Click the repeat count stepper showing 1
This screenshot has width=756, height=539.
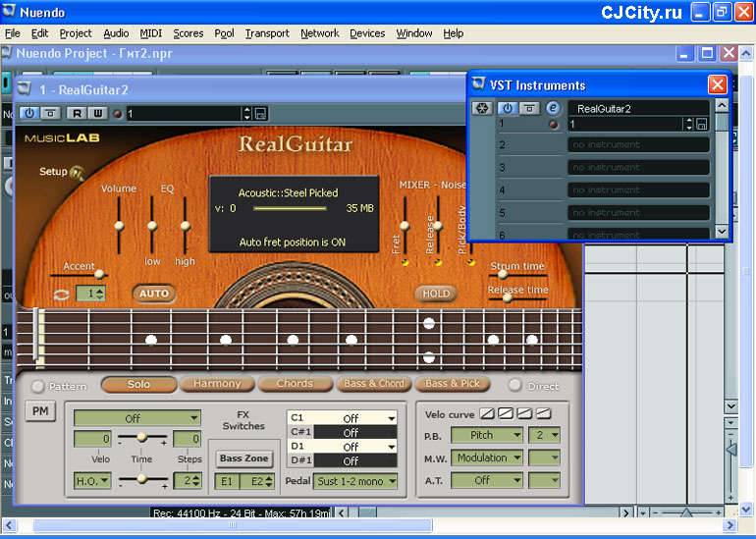pyautogui.click(x=90, y=294)
